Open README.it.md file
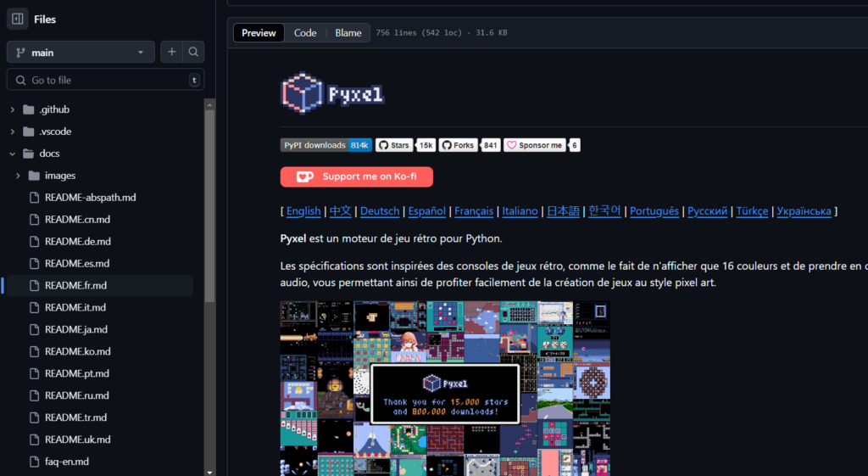 [x=75, y=307]
